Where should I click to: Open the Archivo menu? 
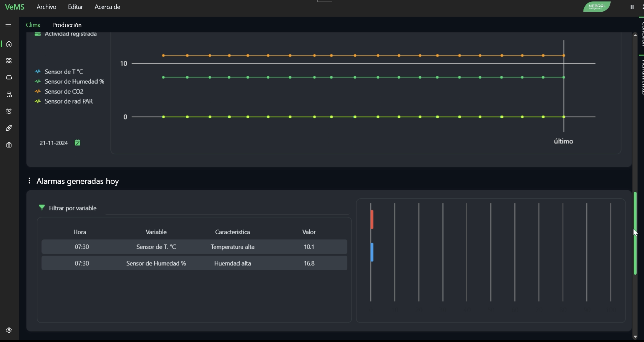coord(46,7)
